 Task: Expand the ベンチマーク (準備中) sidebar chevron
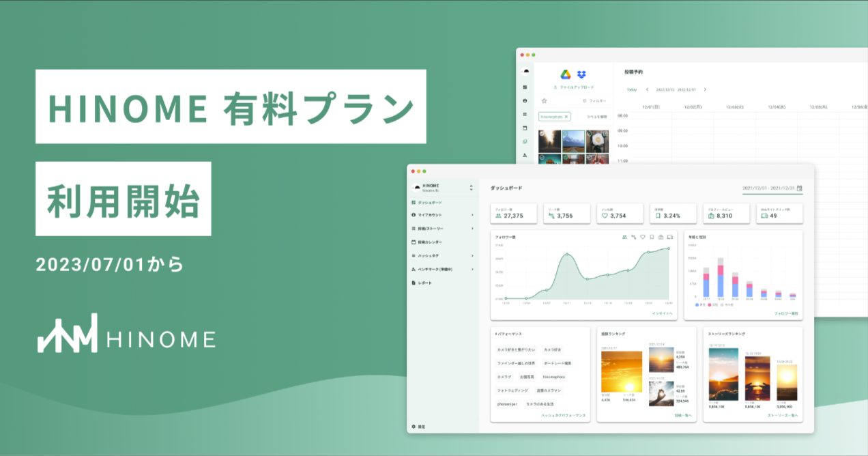pos(472,269)
